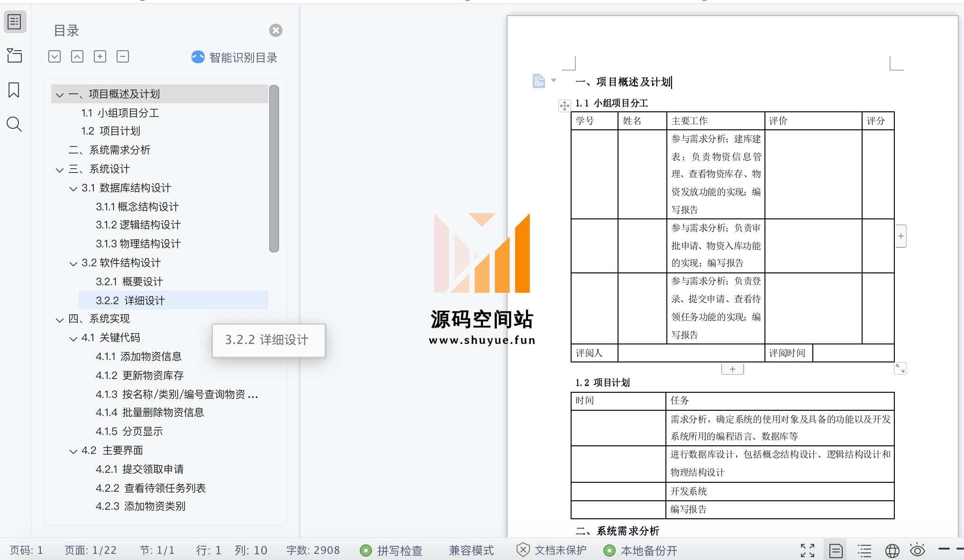Open 4.2.2 查看待领任务列表 outline entry
Screen dimensions: 964x560
(x=151, y=488)
